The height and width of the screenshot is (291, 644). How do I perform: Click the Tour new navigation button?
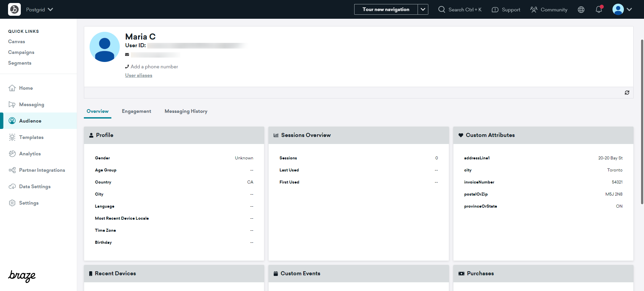386,9
